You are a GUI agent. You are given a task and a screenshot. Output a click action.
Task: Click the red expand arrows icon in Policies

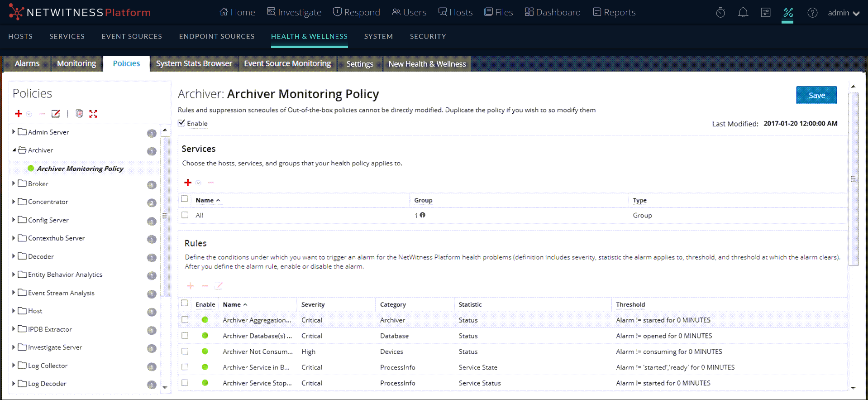pyautogui.click(x=93, y=114)
